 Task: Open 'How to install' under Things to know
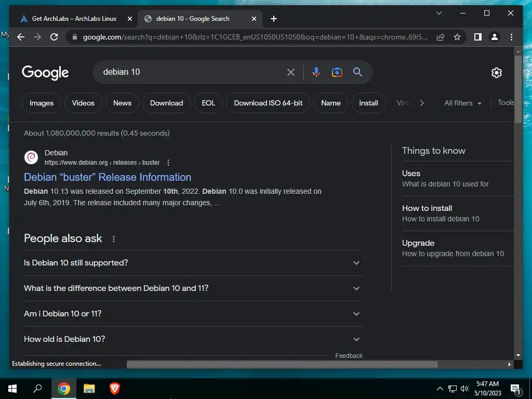pyautogui.click(x=457, y=214)
